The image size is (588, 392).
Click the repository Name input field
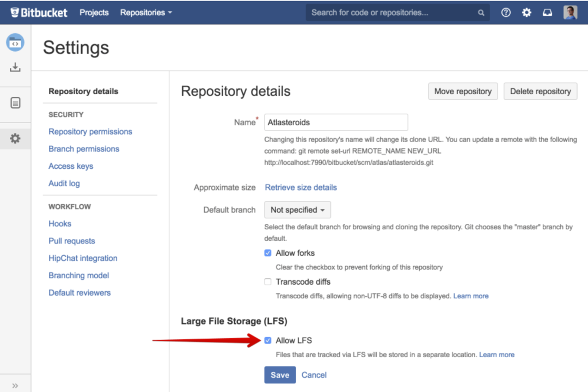coord(336,122)
